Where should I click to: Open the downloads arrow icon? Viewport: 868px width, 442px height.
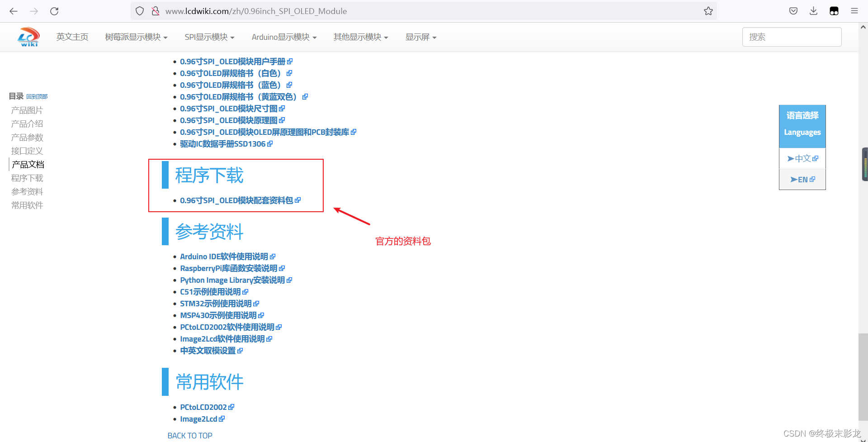point(813,11)
